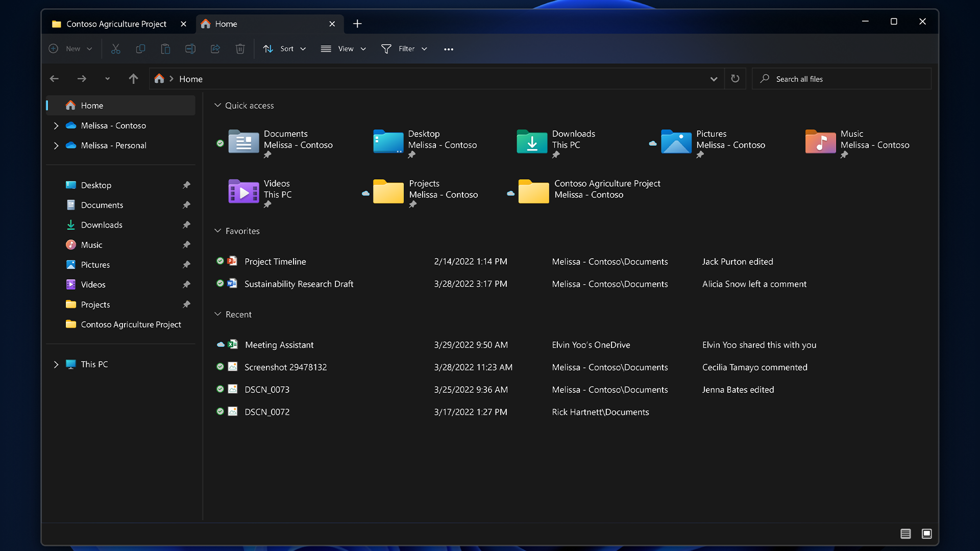Expand Melissa - Personal in sidebar

[57, 145]
